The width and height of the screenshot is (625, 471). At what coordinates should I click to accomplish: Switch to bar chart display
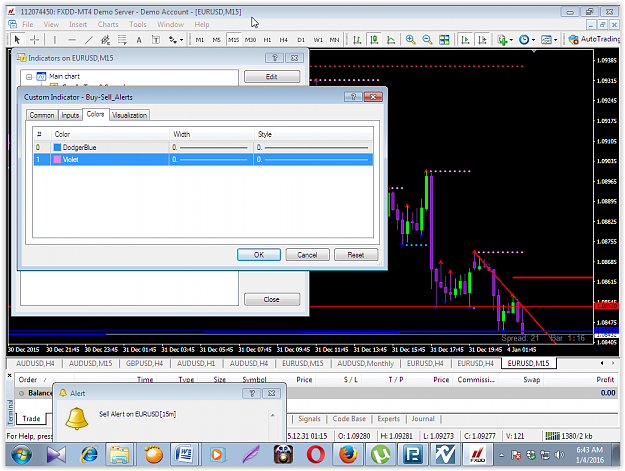[x=357, y=39]
